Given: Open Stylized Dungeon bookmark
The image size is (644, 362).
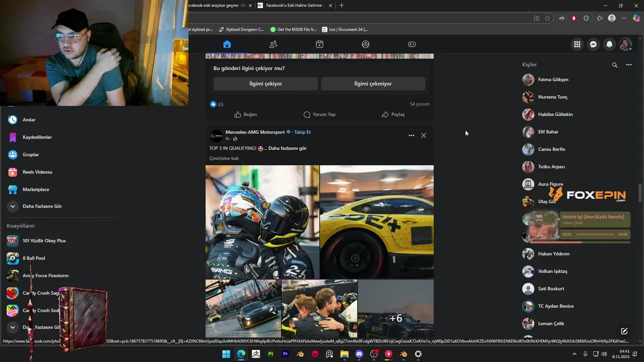Looking at the screenshot, I should pyautogui.click(x=241, y=30).
